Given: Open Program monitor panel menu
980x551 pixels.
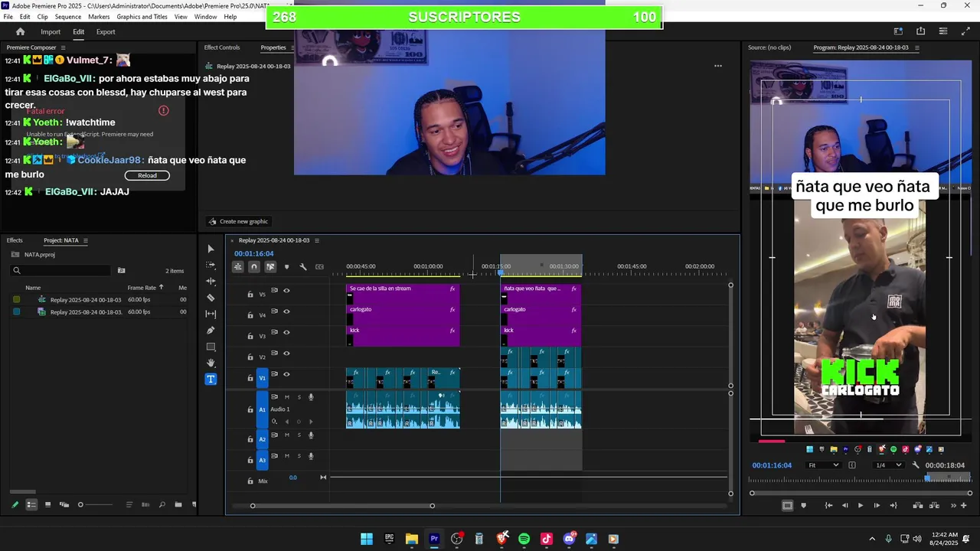Looking at the screenshot, I should point(917,47).
